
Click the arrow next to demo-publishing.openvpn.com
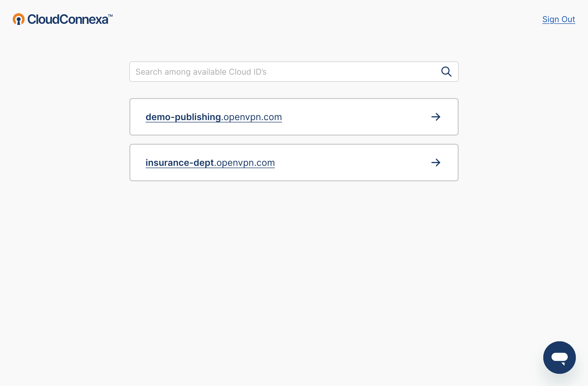point(436,117)
